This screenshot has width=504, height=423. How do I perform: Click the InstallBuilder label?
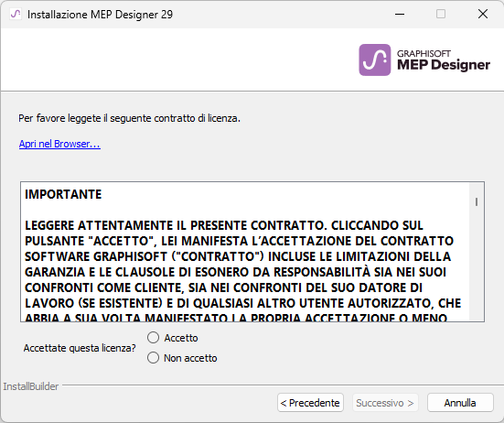click(x=31, y=386)
